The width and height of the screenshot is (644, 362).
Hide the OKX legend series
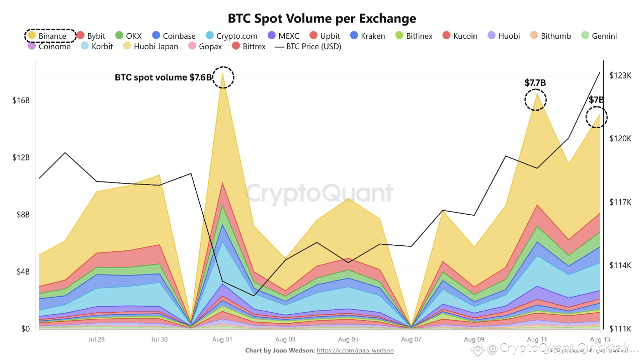pos(128,36)
